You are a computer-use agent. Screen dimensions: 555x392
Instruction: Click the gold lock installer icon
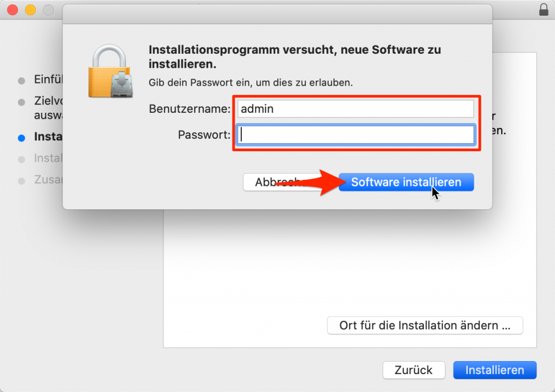111,71
